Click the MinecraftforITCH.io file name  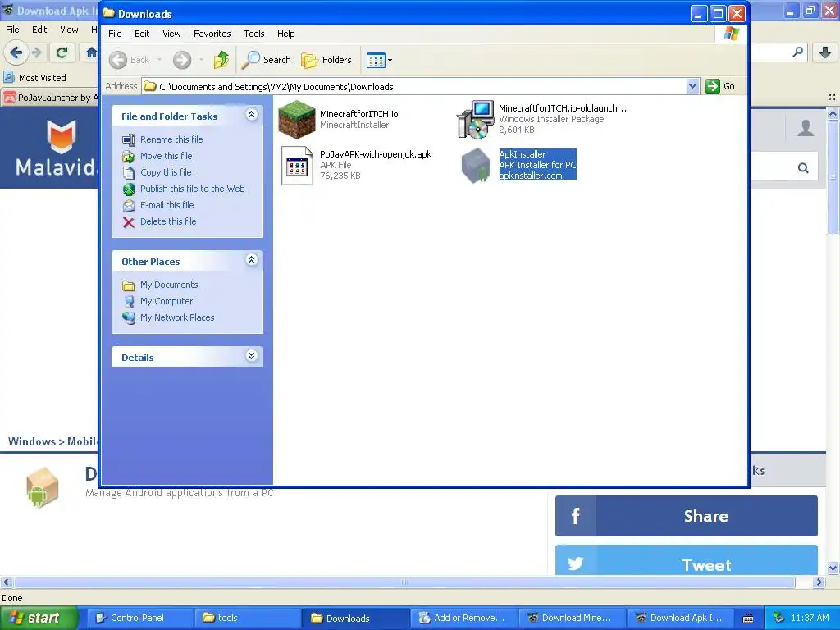coord(359,114)
